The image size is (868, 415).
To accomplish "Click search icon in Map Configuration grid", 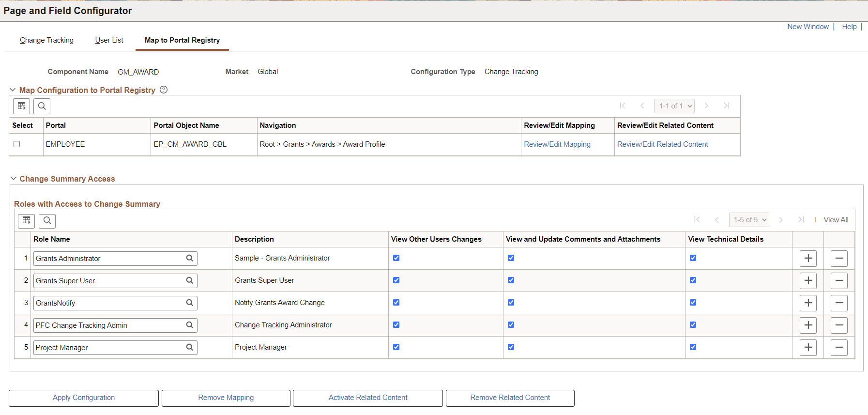I will tap(42, 106).
